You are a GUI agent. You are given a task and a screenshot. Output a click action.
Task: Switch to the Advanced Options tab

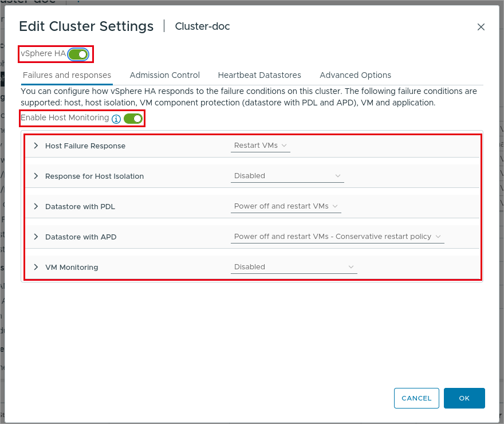pyautogui.click(x=355, y=75)
